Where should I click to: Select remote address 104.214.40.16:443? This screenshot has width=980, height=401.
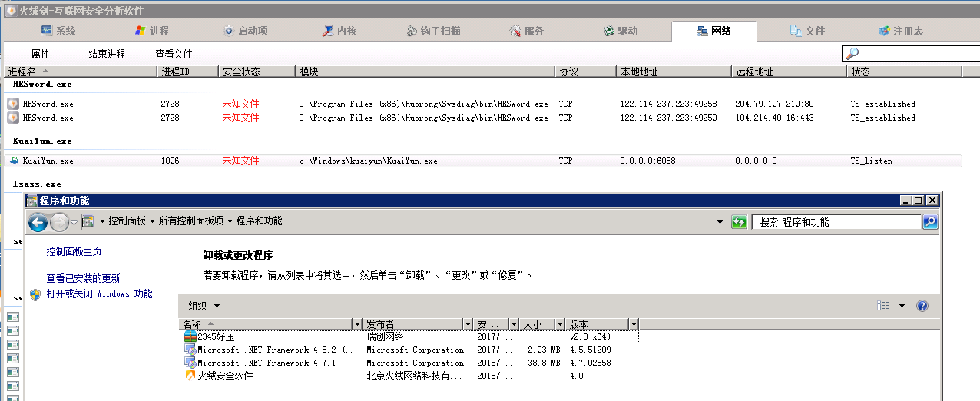click(774, 118)
